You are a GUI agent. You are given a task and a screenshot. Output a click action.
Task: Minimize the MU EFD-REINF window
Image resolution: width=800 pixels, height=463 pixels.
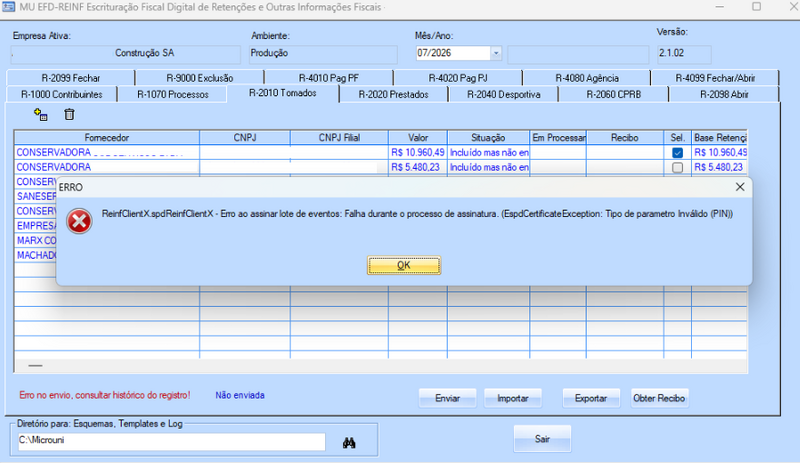(x=719, y=7)
